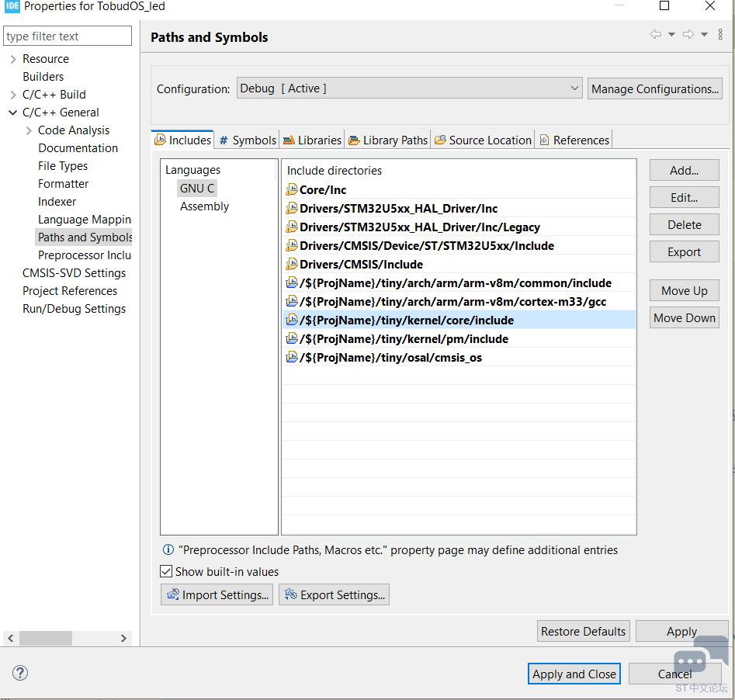Select Preprocessor Include tree item
The height and width of the screenshot is (700, 735).
85,255
